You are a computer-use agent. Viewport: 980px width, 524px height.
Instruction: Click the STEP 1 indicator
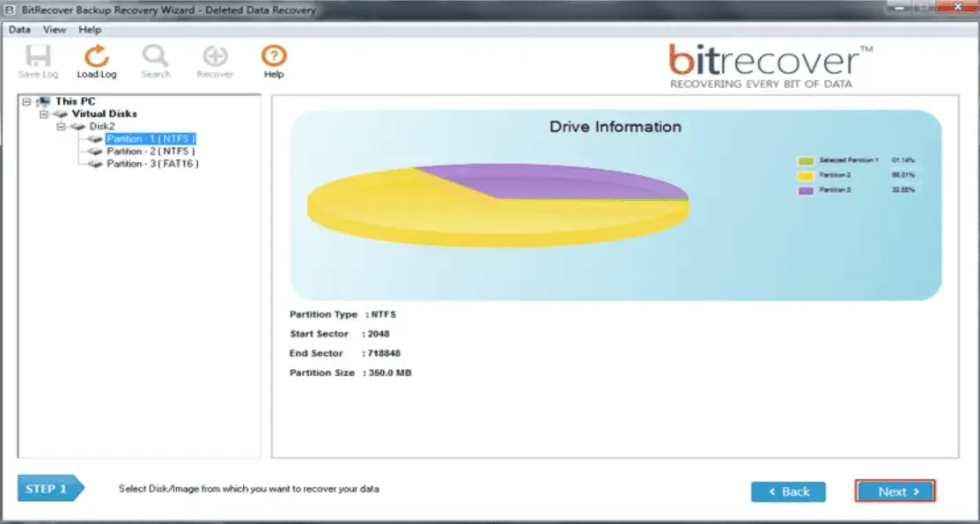click(50, 489)
